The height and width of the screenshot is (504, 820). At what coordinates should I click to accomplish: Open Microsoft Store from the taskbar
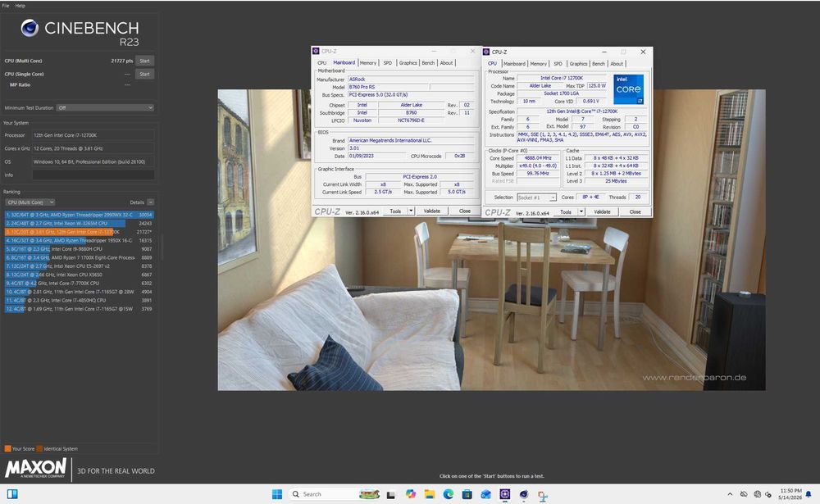(467, 494)
